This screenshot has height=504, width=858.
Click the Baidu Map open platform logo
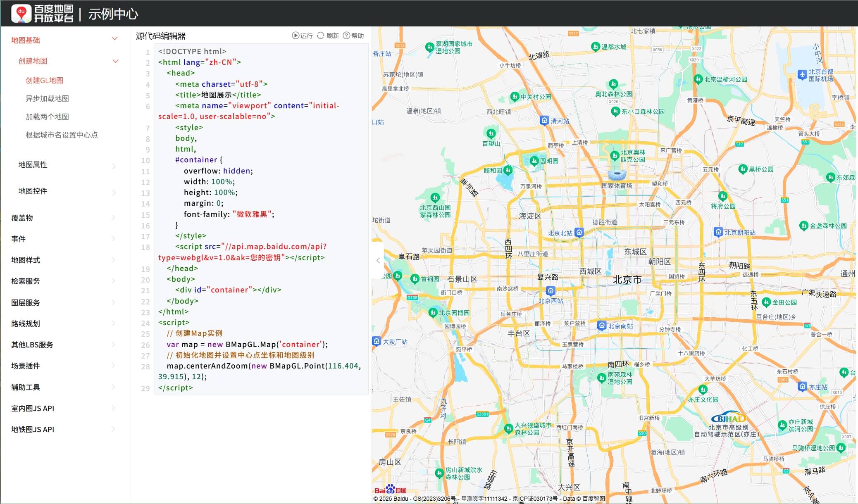point(42,14)
